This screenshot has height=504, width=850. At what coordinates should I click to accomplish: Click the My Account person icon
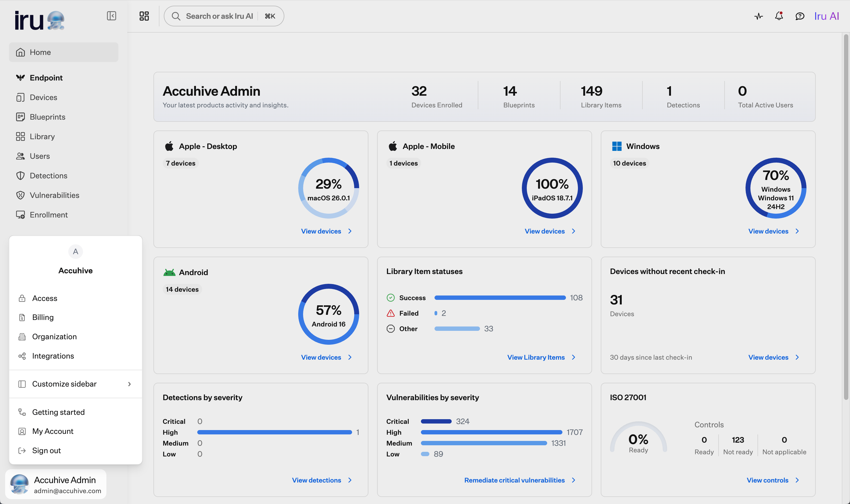[x=22, y=431]
